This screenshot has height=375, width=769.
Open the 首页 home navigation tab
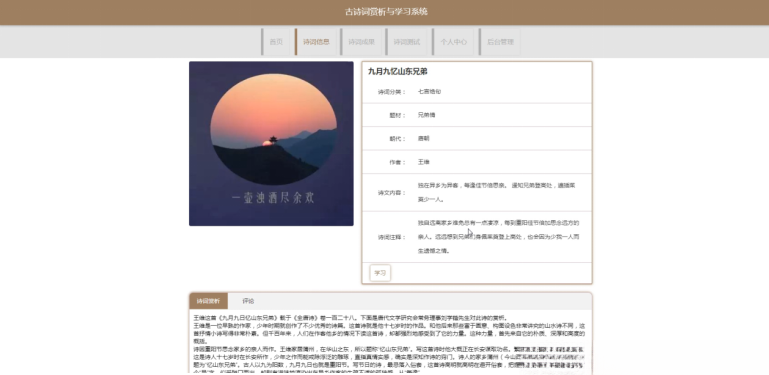[x=276, y=42]
